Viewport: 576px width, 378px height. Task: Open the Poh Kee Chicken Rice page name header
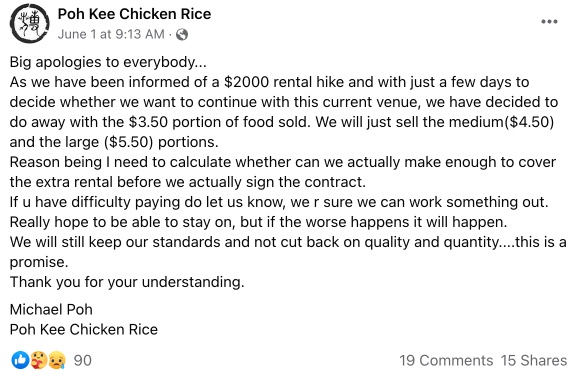(x=134, y=14)
